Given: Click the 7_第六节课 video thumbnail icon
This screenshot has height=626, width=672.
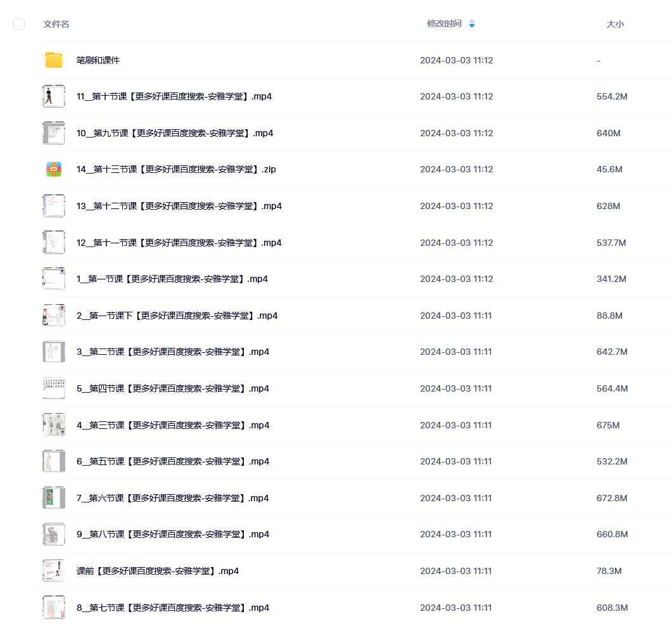Looking at the screenshot, I should [54, 498].
